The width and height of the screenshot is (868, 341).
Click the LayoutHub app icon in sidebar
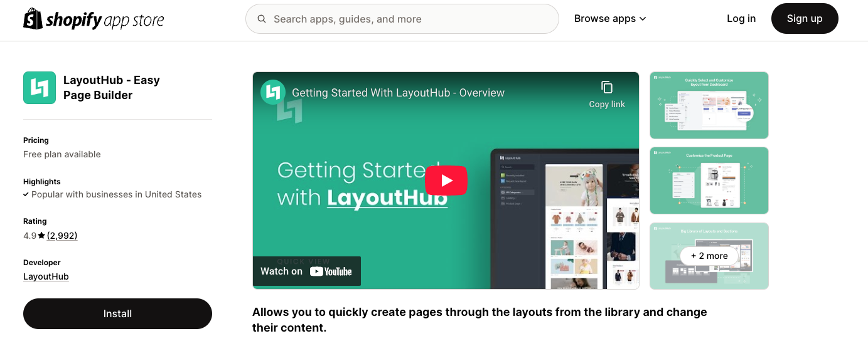tap(40, 88)
